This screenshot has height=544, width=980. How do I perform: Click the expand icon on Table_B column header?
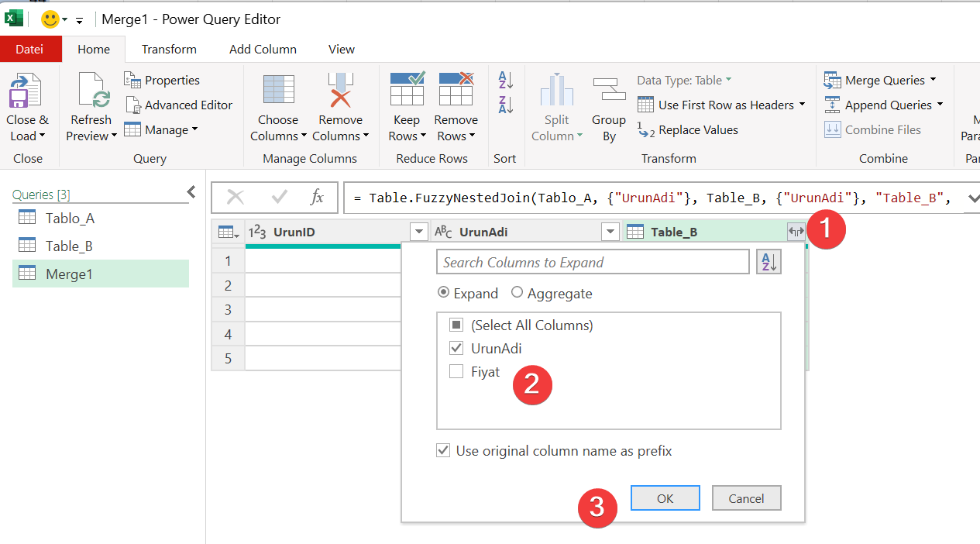tap(796, 232)
